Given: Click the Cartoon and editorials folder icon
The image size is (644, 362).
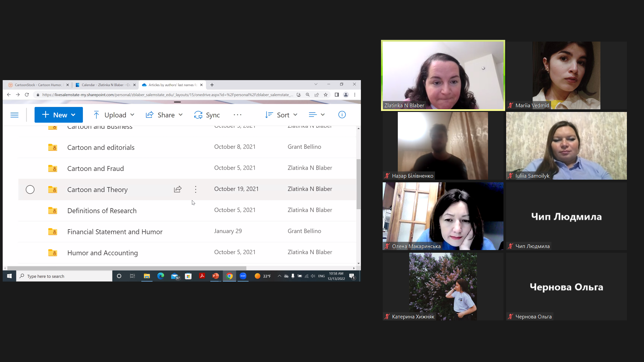Looking at the screenshot, I should [x=52, y=147].
